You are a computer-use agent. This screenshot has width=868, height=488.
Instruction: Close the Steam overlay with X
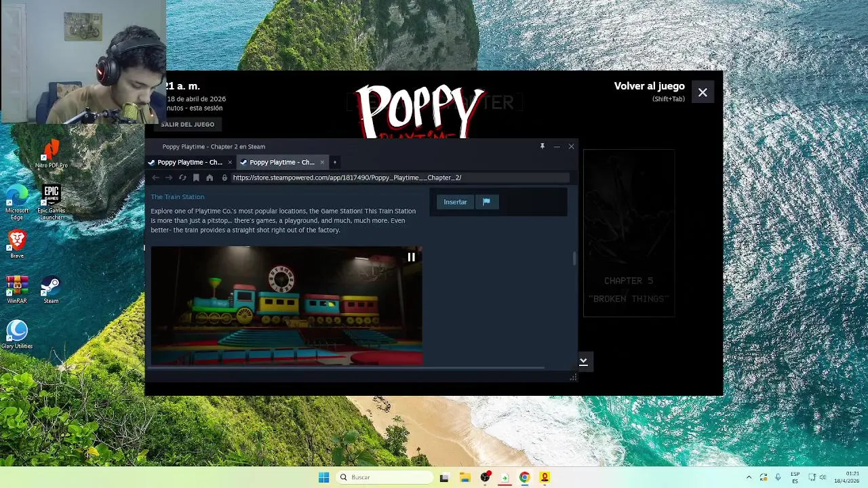703,92
